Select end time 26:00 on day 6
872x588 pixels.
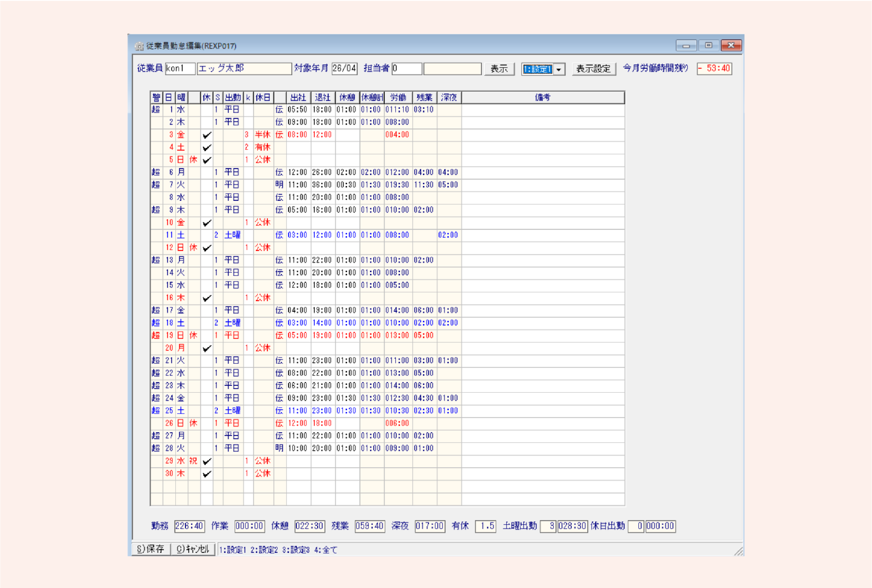pyautogui.click(x=322, y=172)
